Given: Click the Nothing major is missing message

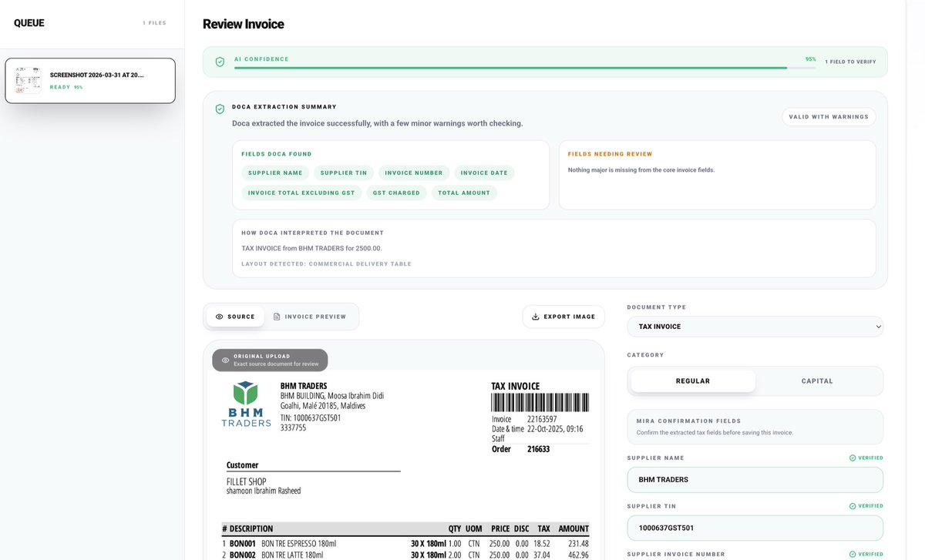Looking at the screenshot, I should [641, 169].
